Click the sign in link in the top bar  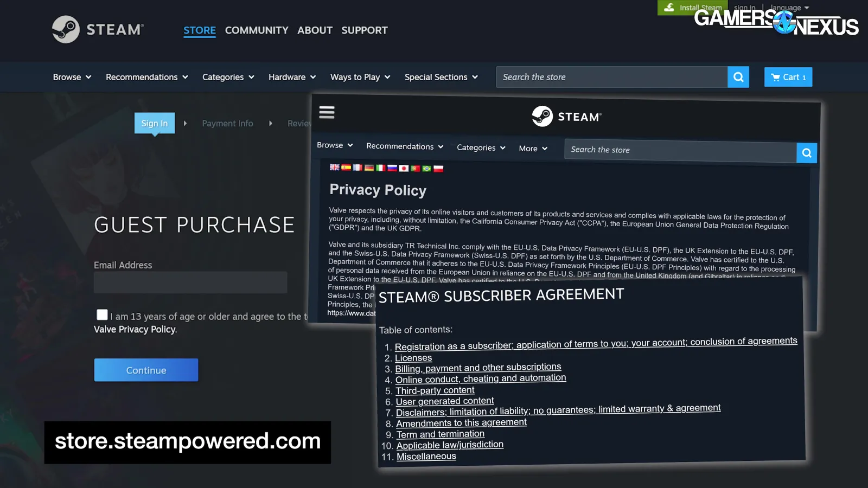(x=744, y=8)
